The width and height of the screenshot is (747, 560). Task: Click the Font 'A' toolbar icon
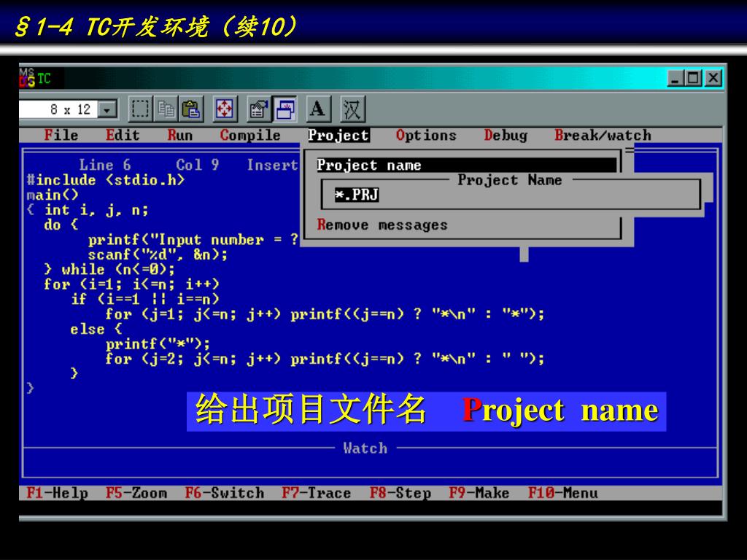[x=318, y=109]
